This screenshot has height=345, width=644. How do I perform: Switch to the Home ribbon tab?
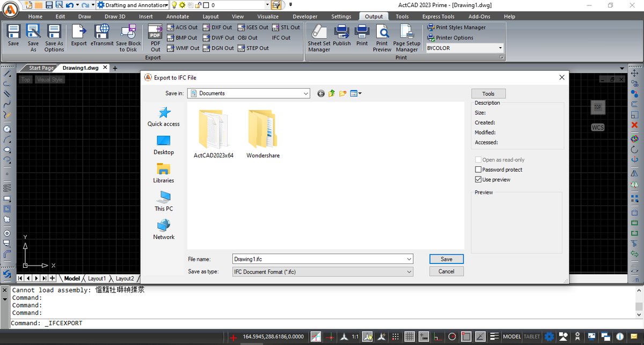35,17
